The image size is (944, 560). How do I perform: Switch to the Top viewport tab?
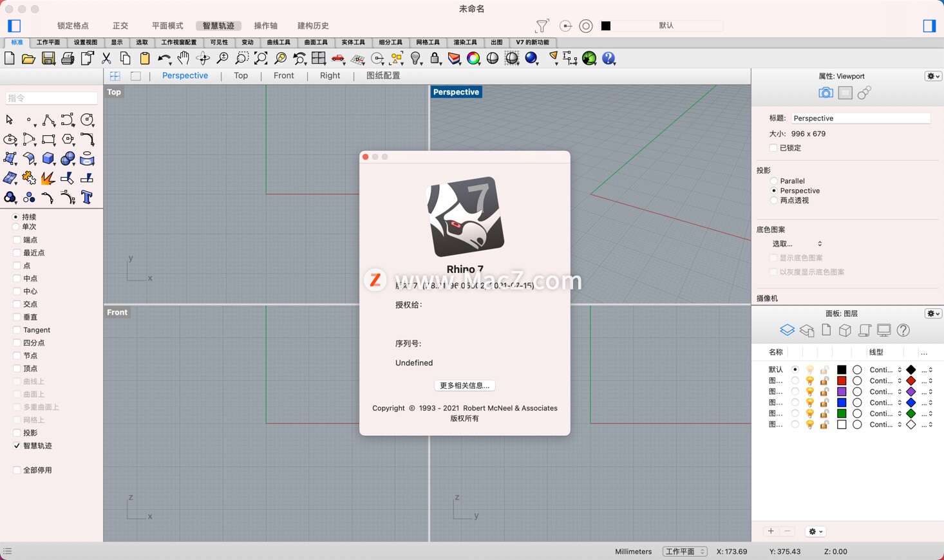tap(241, 76)
